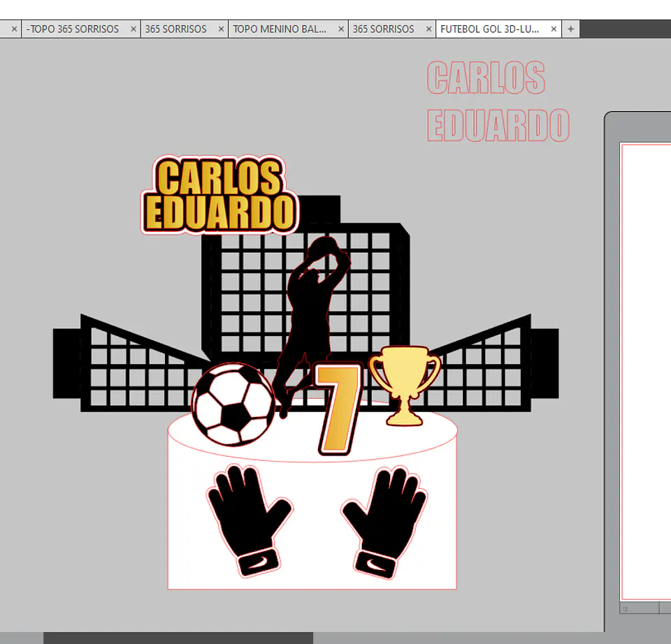This screenshot has height=644, width=671.
Task: Select the gold trophy graphic
Action: pyautogui.click(x=405, y=386)
